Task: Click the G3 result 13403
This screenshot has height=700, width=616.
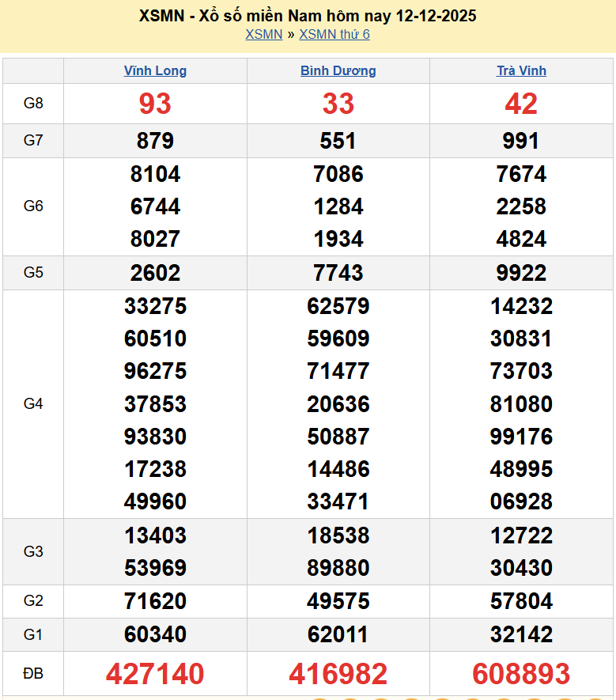Action: 155,535
